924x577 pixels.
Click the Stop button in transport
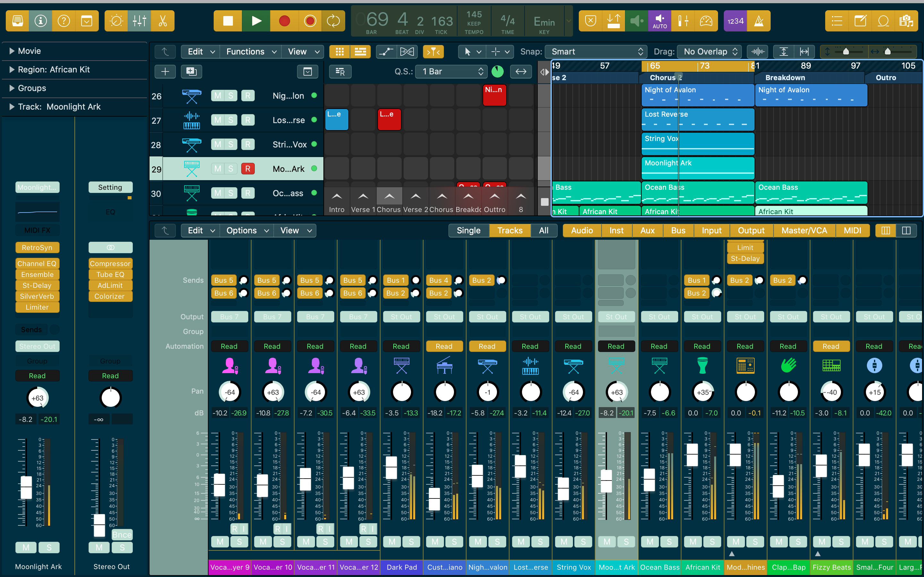pos(228,21)
